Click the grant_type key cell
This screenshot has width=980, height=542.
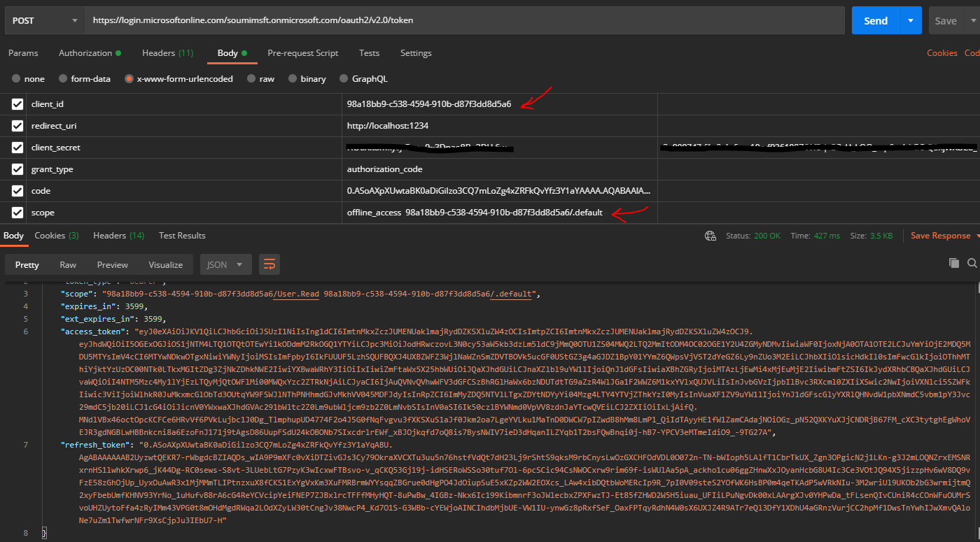[x=184, y=169]
